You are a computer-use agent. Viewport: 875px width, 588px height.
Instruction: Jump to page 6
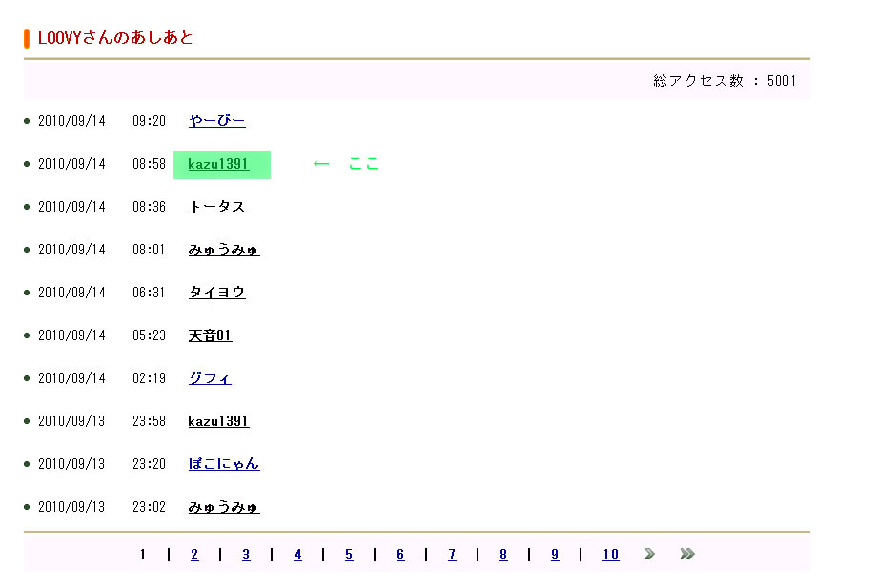click(400, 555)
